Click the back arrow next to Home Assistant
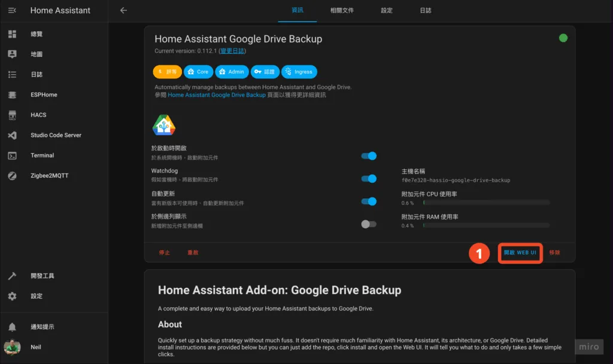This screenshot has height=364, width=613. point(124,10)
